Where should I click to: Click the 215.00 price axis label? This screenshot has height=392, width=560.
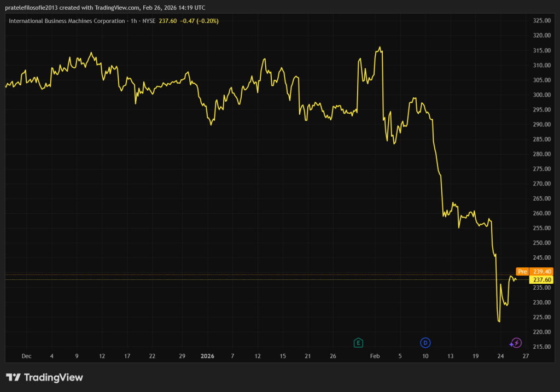[x=541, y=347]
